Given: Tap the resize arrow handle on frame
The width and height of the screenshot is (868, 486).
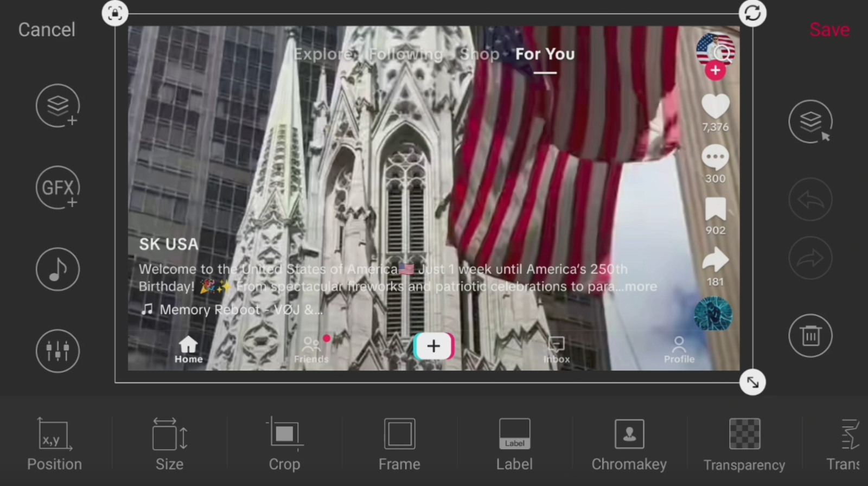Looking at the screenshot, I should (753, 382).
